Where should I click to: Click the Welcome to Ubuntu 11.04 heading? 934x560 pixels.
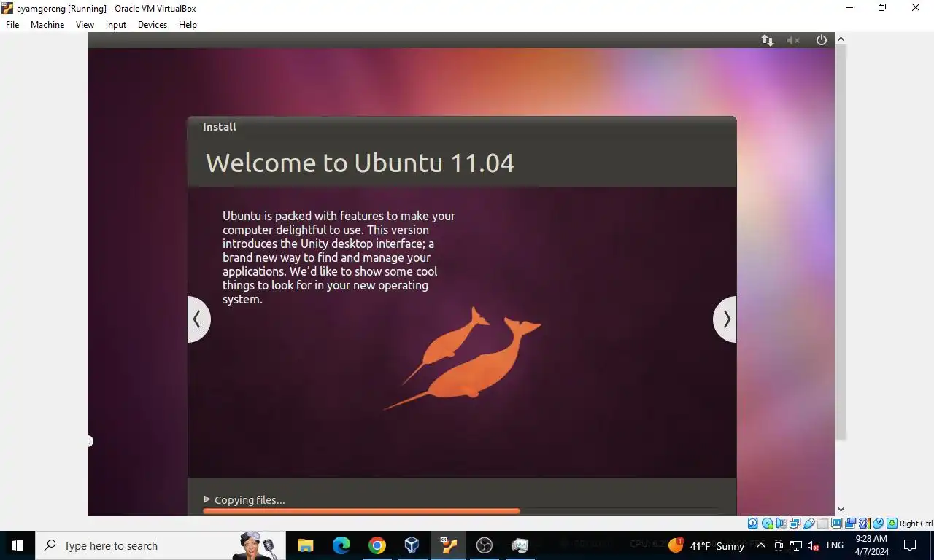click(x=360, y=162)
